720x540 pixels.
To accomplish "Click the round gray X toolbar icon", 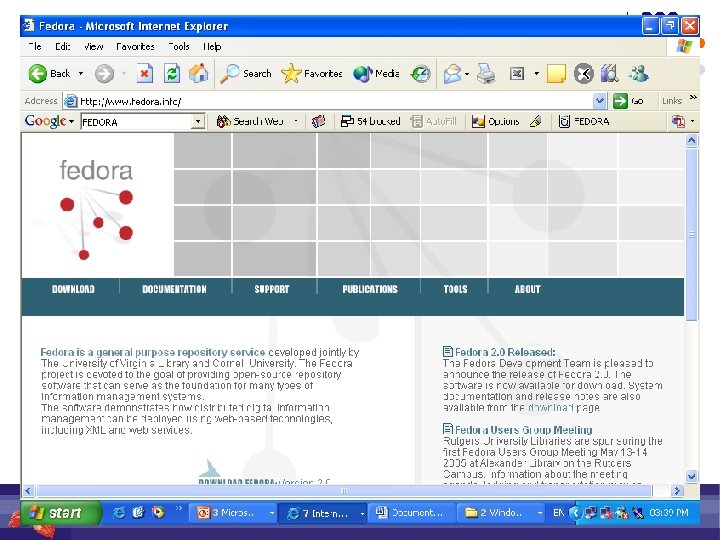I will click(584, 73).
